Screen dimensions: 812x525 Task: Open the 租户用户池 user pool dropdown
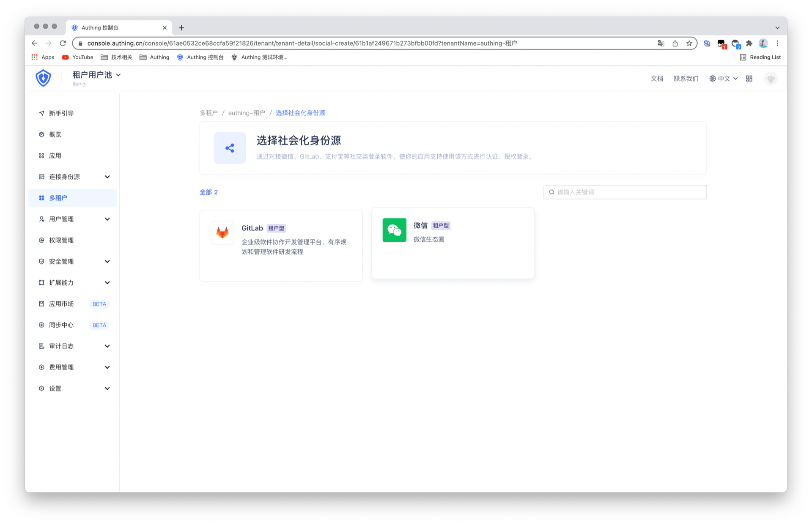coord(96,75)
